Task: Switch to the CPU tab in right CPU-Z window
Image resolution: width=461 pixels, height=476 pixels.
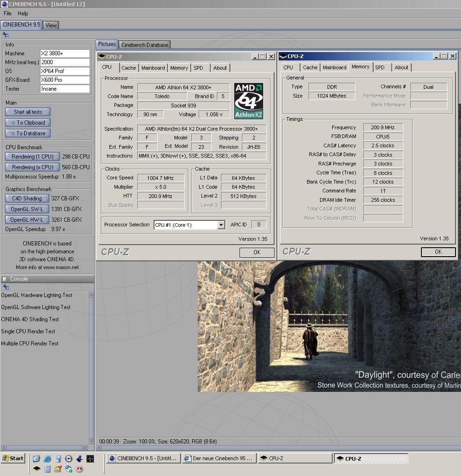Action: [288, 67]
